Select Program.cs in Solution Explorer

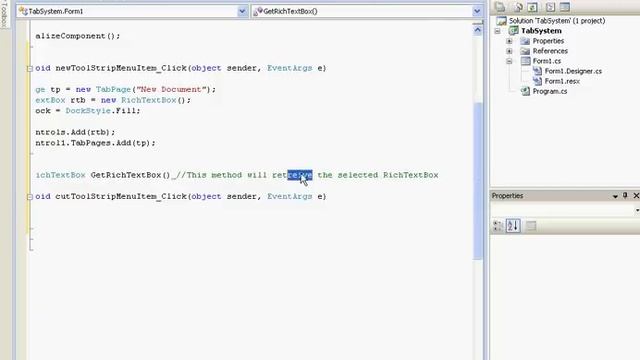click(550, 91)
